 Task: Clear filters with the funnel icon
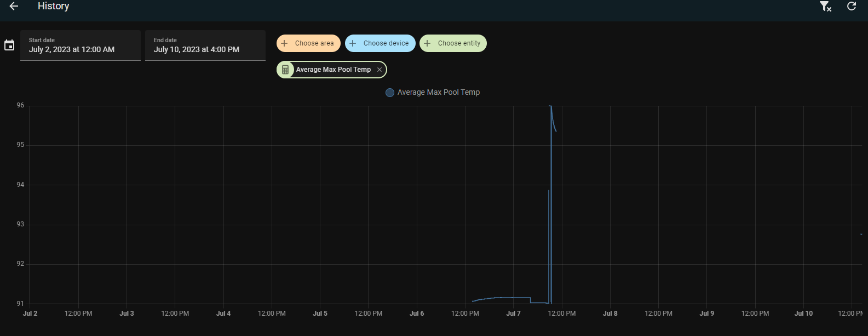(x=825, y=6)
